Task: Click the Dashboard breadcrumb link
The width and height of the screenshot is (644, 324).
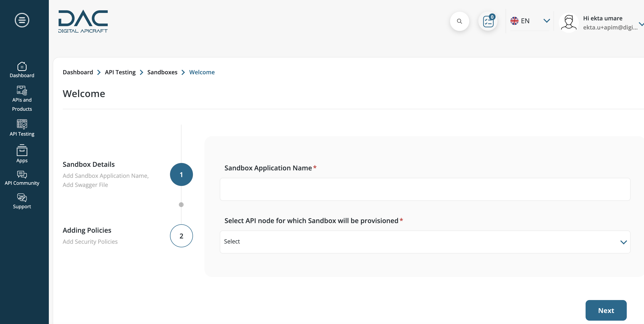Action: (x=78, y=72)
